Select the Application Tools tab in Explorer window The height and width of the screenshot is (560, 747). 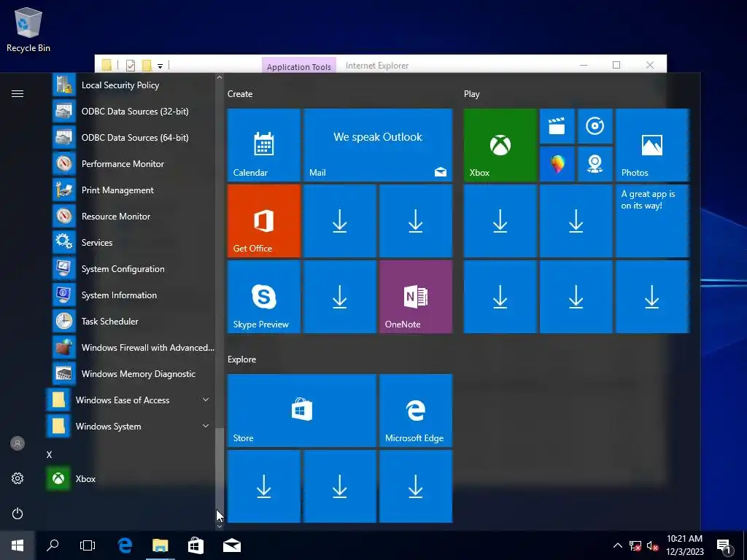tap(298, 66)
